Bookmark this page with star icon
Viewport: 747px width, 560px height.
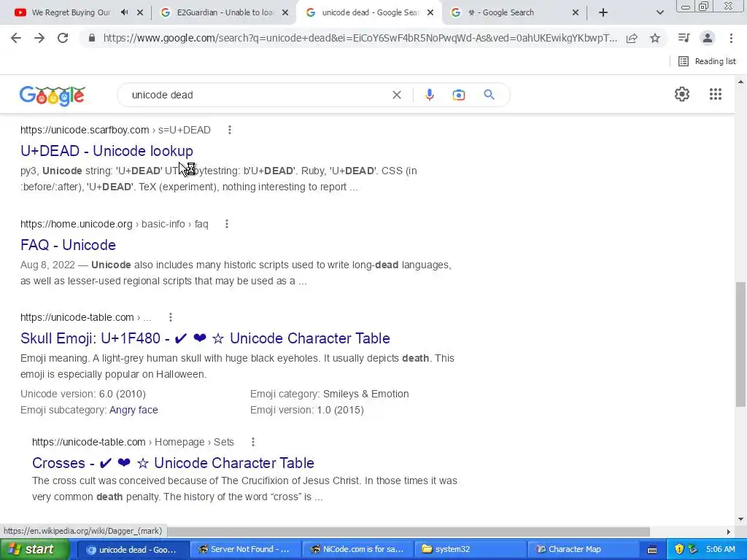(x=655, y=38)
